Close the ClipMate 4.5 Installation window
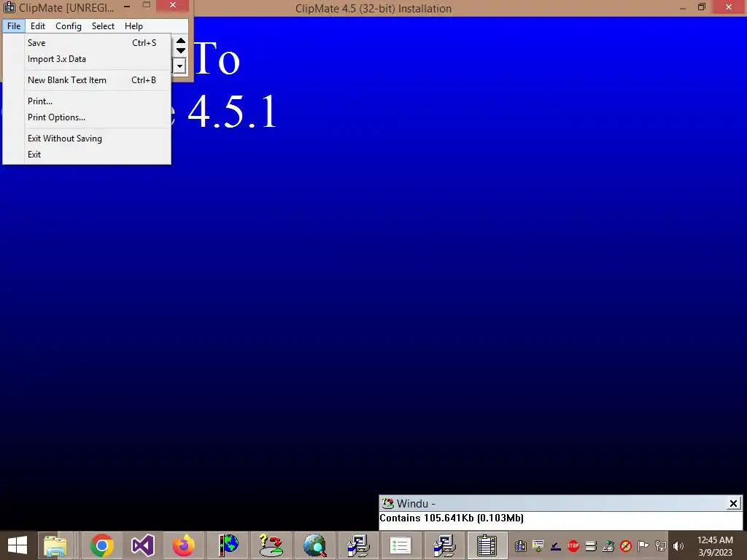This screenshot has height=560, width=747. (x=729, y=7)
